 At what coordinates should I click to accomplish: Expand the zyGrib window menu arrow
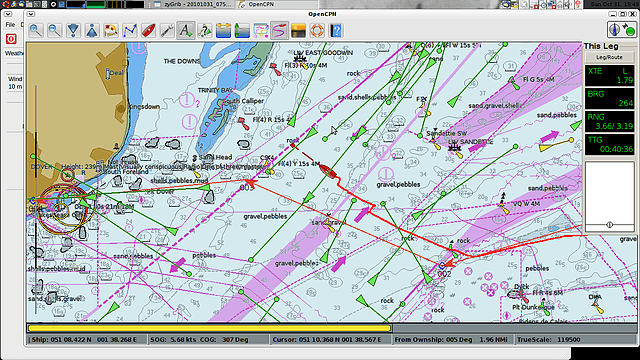coord(8,14)
